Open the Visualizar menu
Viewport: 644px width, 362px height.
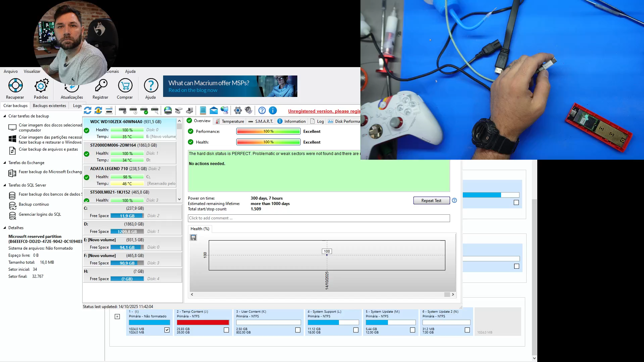click(32, 71)
